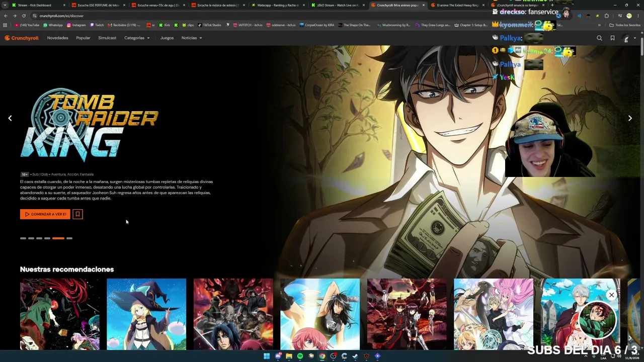Select the active orange carousel indicator
644x362 pixels.
click(58, 238)
